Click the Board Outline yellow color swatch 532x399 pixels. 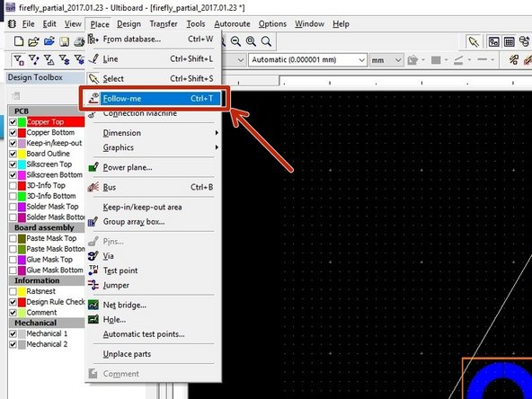pyautogui.click(x=22, y=154)
